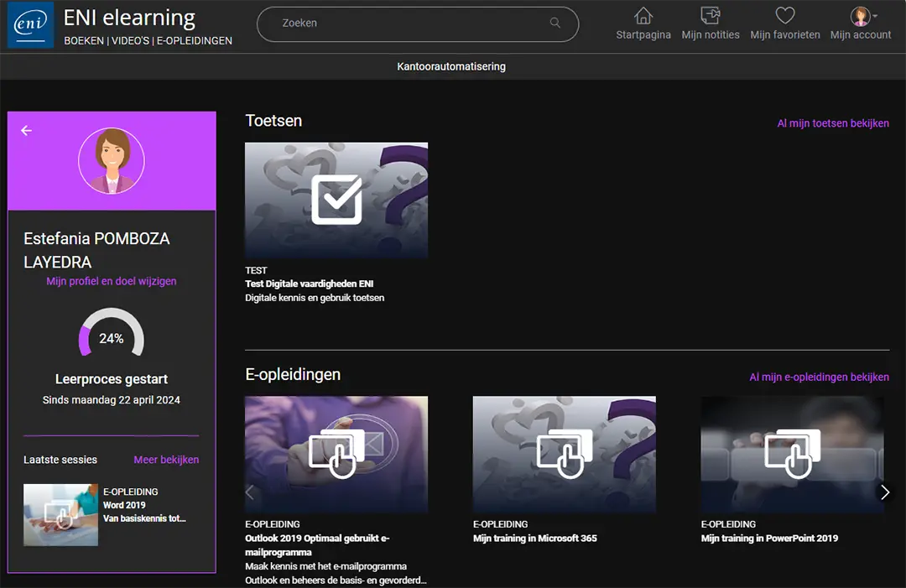Screen dimensions: 906x588
Task: Click the 24% progress gauge
Action: [112, 333]
